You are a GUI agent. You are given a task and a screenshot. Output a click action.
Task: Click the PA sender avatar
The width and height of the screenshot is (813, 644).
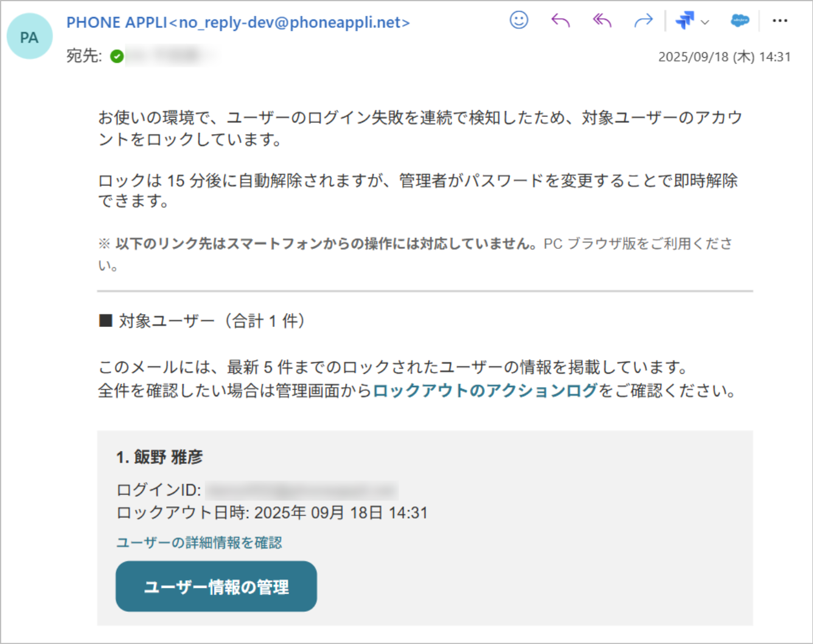coord(29,36)
